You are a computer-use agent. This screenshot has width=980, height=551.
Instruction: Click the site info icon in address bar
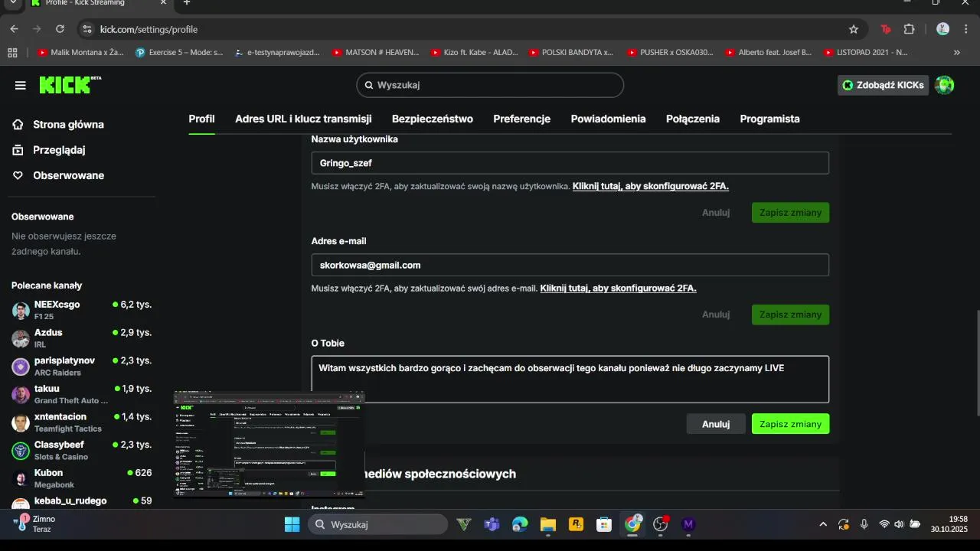87,29
